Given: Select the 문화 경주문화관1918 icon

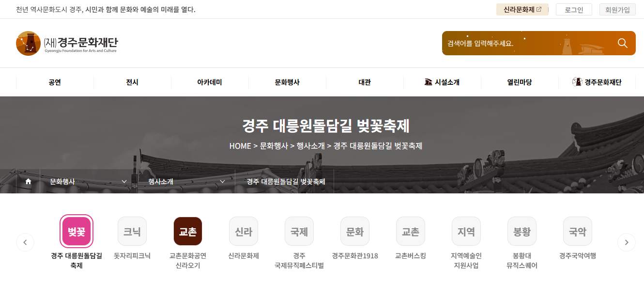Looking at the screenshot, I should pyautogui.click(x=355, y=231).
